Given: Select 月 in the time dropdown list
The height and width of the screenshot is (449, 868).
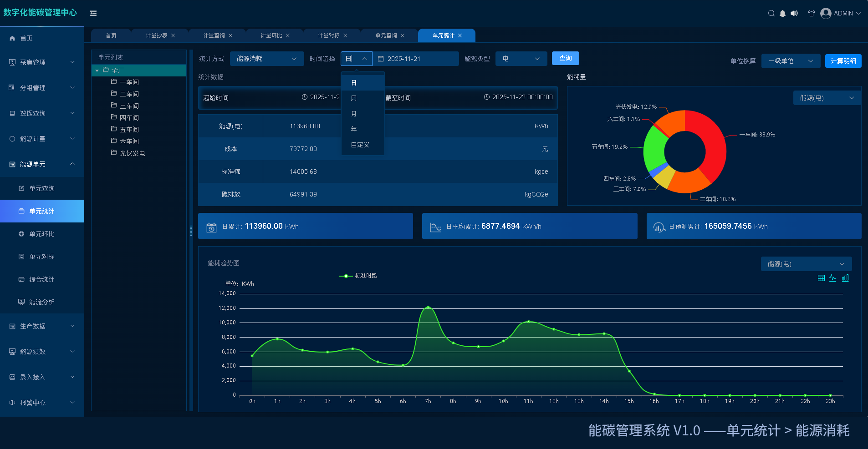Looking at the screenshot, I should pyautogui.click(x=363, y=114).
